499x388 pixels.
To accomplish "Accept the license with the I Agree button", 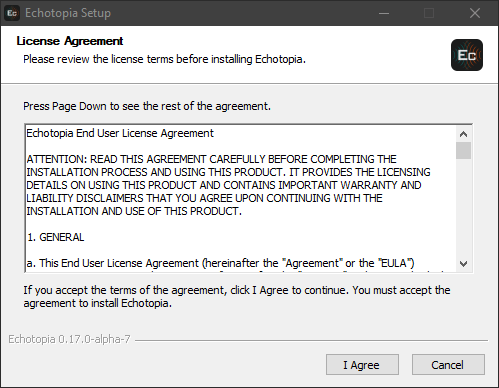I will tap(362, 365).
